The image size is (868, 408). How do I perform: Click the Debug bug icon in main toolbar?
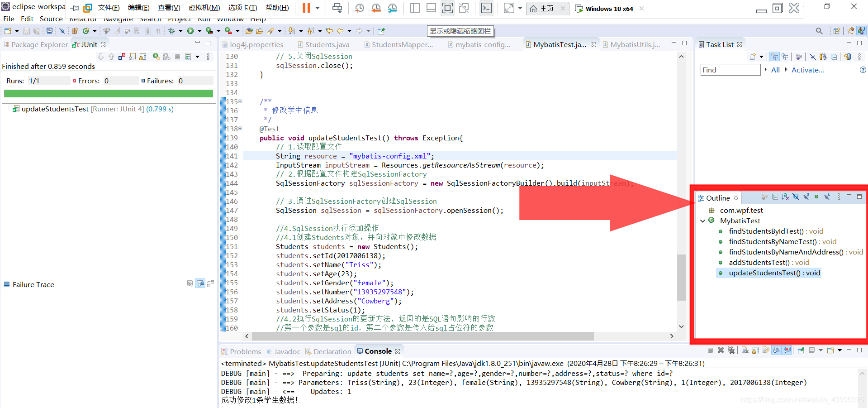click(172, 31)
